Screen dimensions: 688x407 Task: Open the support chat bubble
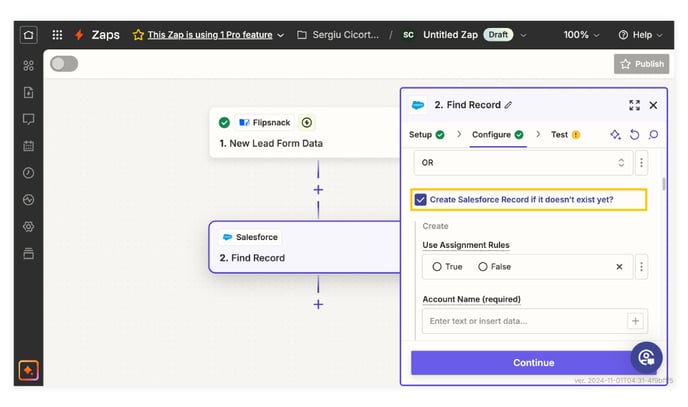tap(646, 357)
